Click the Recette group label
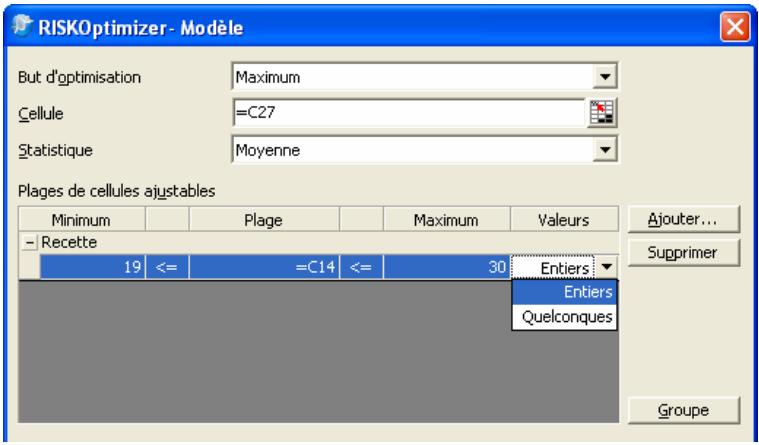The height and width of the screenshot is (445, 759). pyautogui.click(x=69, y=242)
